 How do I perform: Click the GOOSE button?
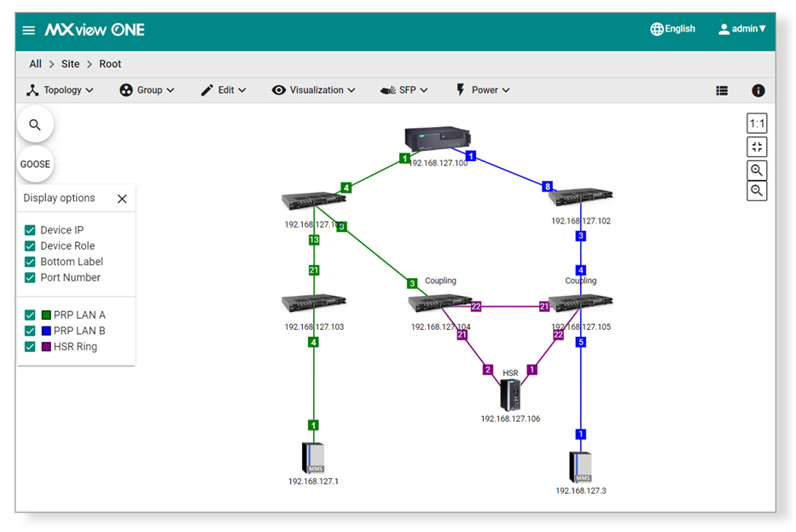(x=35, y=165)
